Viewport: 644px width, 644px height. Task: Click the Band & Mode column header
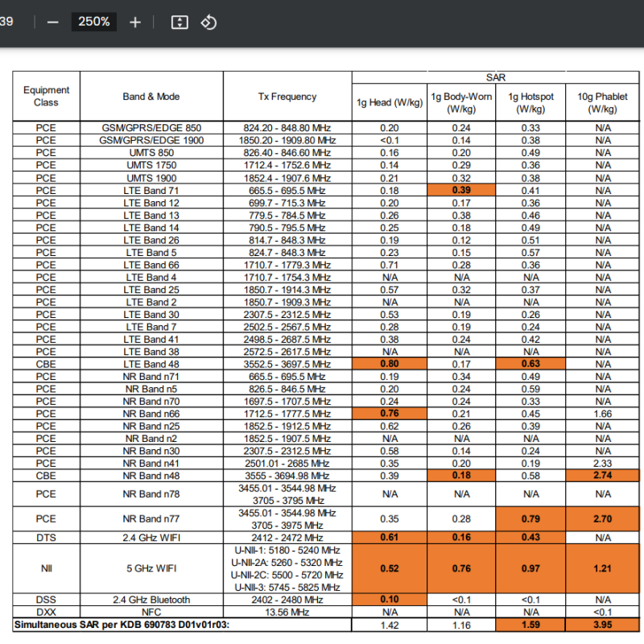click(x=151, y=97)
